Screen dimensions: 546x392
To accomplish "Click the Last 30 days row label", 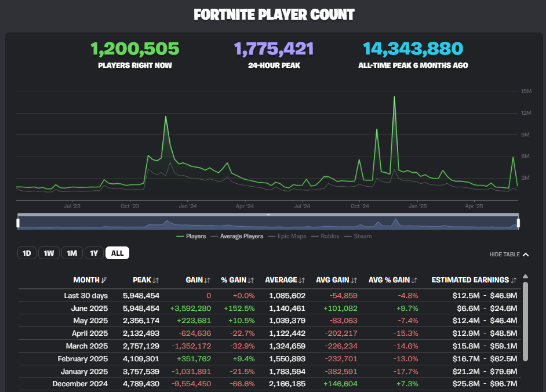I will pos(86,296).
